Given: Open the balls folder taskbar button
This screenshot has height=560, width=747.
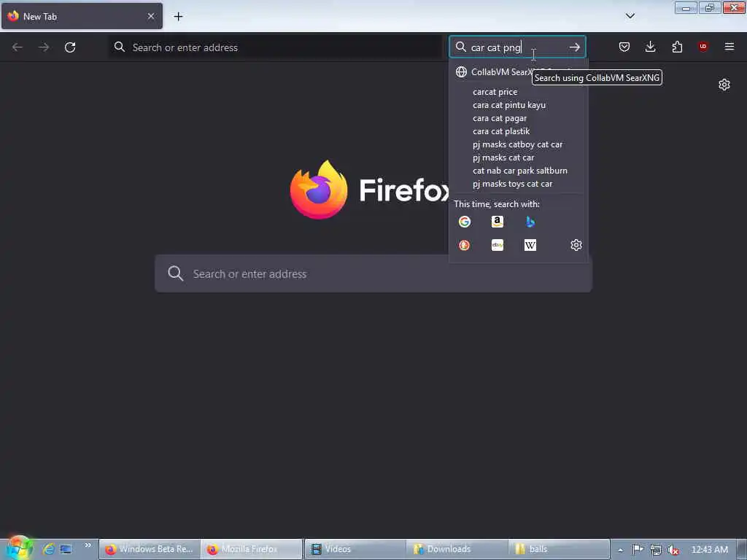Looking at the screenshot, I should pos(559,549).
